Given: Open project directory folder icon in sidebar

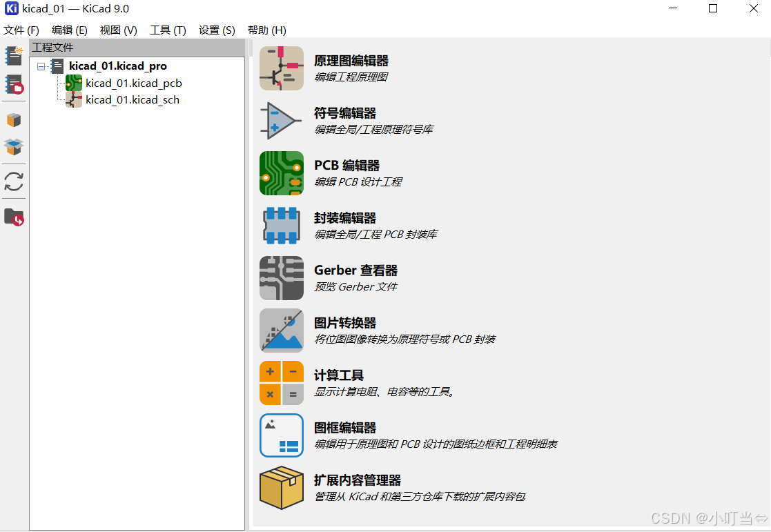Looking at the screenshot, I should pos(14,217).
